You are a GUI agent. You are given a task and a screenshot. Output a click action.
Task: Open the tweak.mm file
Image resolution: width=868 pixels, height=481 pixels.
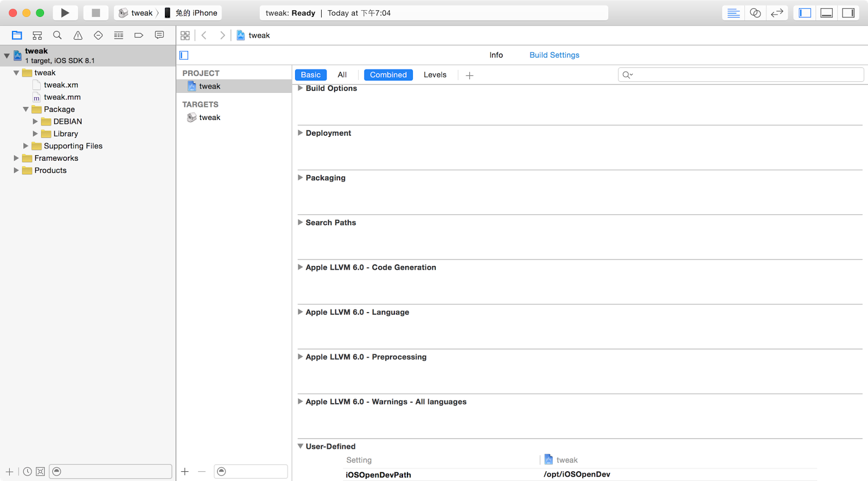point(62,97)
